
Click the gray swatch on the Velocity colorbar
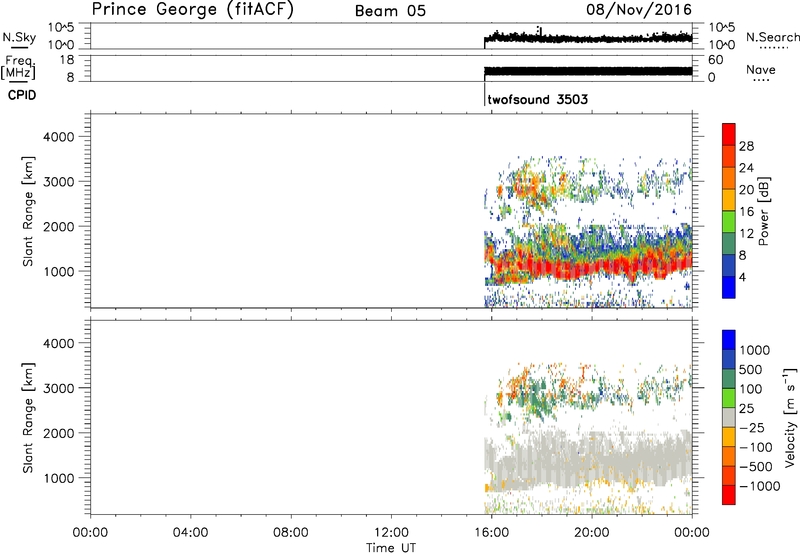click(729, 418)
